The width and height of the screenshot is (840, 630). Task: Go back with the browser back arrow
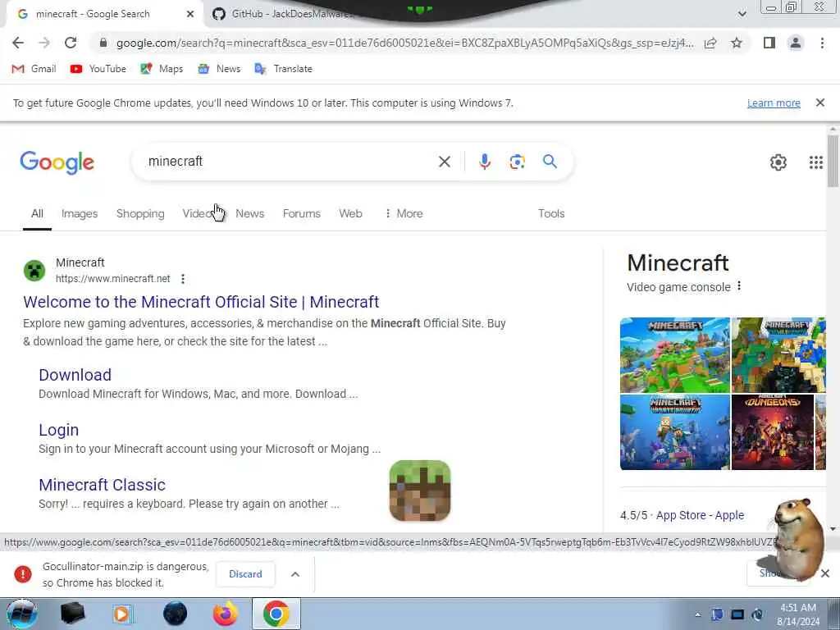pos(18,43)
